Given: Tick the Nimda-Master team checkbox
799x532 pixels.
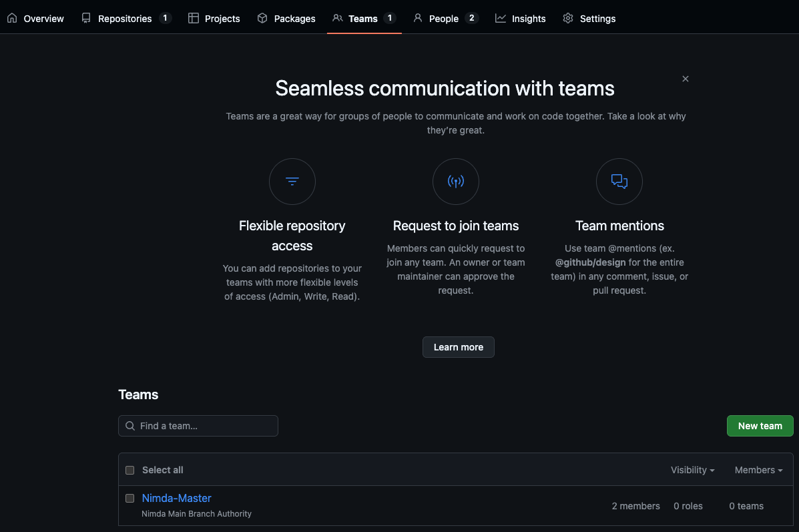Looking at the screenshot, I should [x=130, y=498].
